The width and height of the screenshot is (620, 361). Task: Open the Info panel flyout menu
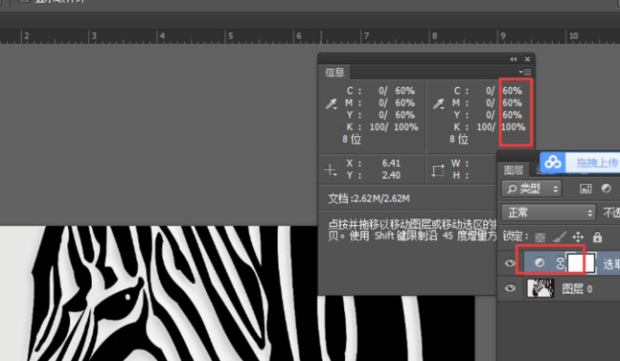coord(526,72)
